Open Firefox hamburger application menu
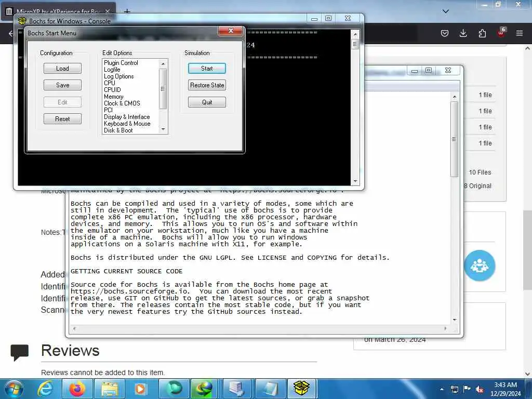This screenshot has height=399, width=532. tap(520, 33)
